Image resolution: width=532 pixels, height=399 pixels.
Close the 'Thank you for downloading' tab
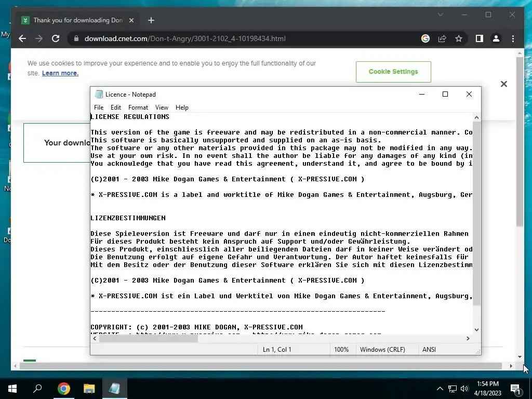pos(131,20)
